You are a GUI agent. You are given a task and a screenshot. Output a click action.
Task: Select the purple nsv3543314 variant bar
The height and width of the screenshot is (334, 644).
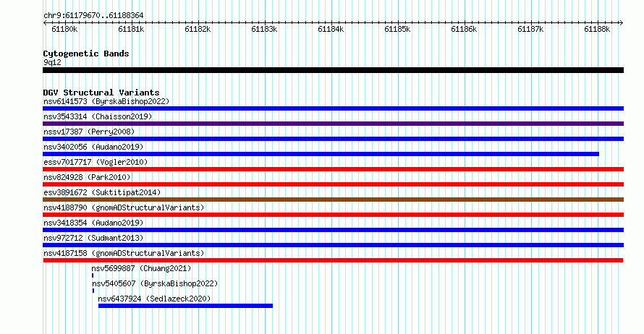pyautogui.click(x=333, y=124)
